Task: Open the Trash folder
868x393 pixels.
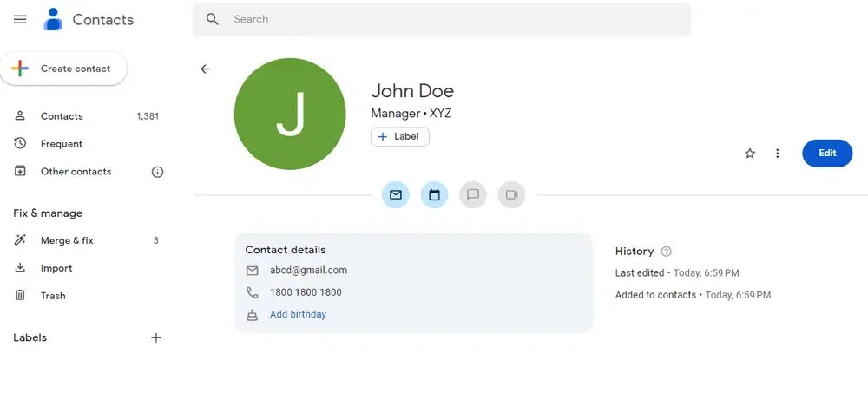Action: pos(53,296)
